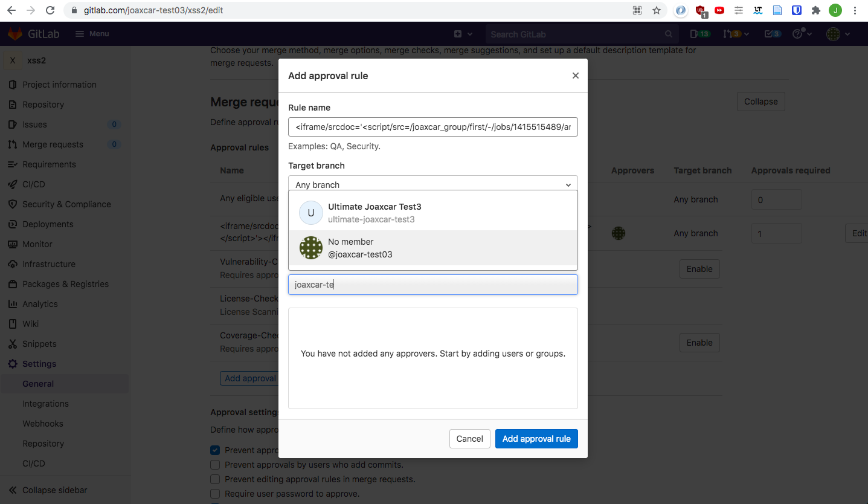Open Security & Compliance shield icon
Screen dimensions: 868x504
[x=12, y=204]
